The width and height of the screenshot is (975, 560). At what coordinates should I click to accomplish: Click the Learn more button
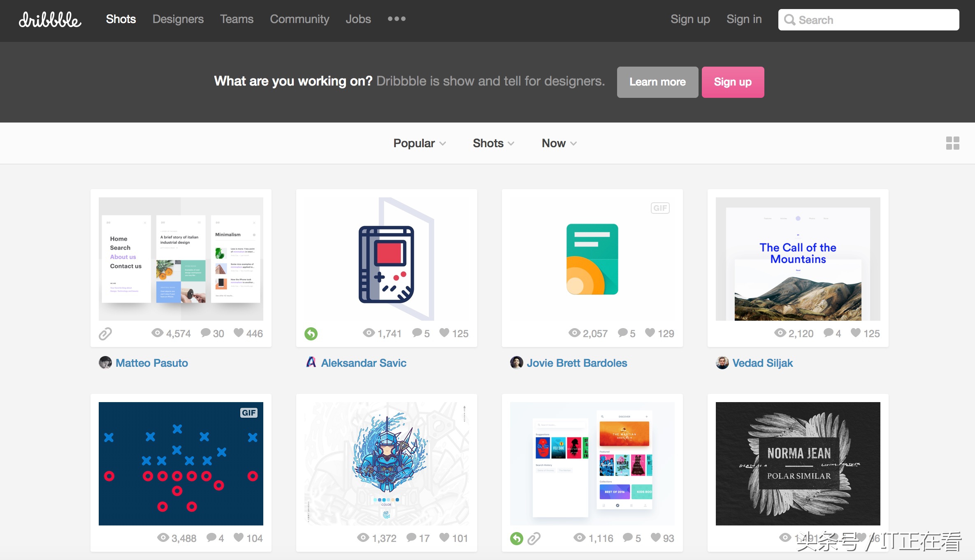pos(657,82)
